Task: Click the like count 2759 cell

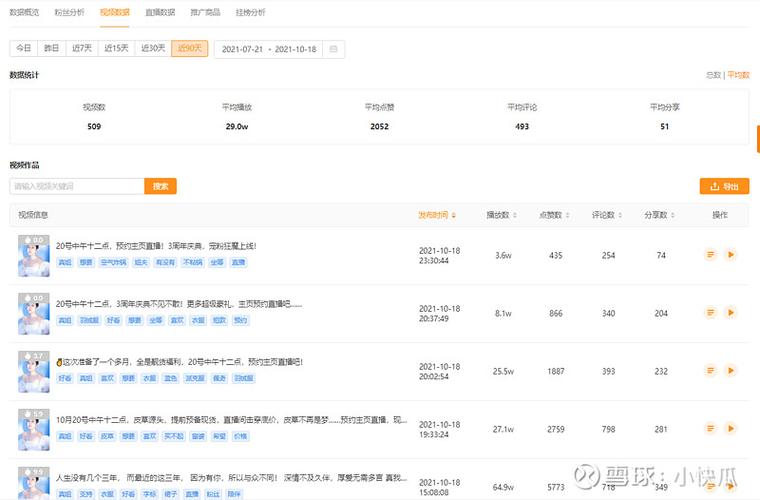Action: coord(555,429)
